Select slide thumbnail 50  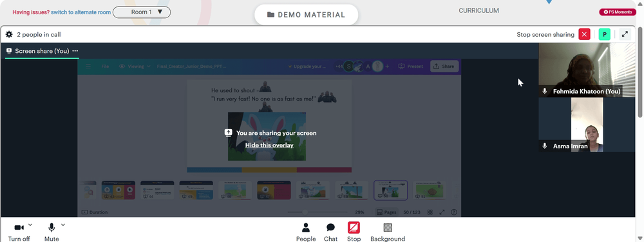coord(391,190)
